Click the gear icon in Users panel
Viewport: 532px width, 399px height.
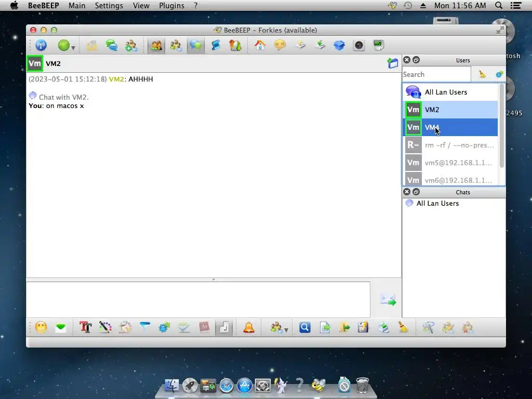tap(499, 74)
